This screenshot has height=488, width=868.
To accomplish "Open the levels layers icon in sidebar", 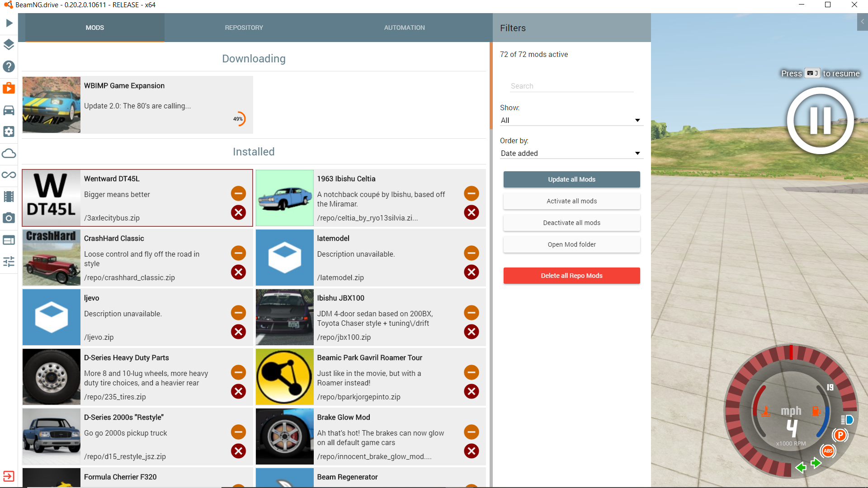I will 9,45.
